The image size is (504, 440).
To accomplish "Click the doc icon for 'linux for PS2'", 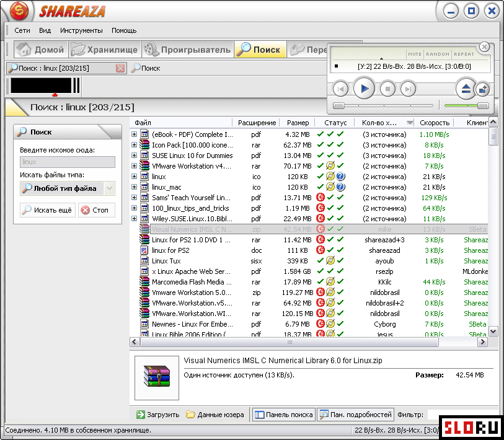I will [144, 250].
